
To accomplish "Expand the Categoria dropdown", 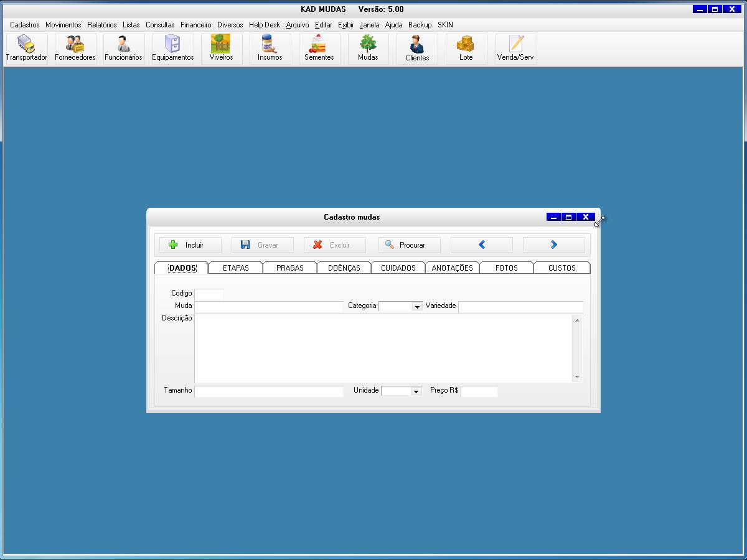I will click(417, 307).
